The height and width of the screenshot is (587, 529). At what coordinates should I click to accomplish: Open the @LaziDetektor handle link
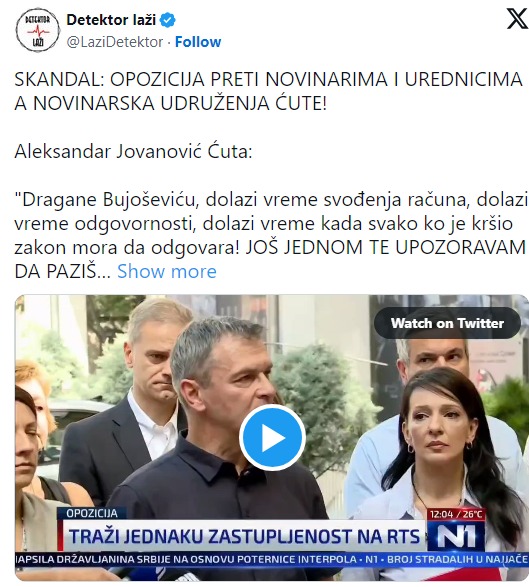pyautogui.click(x=115, y=42)
